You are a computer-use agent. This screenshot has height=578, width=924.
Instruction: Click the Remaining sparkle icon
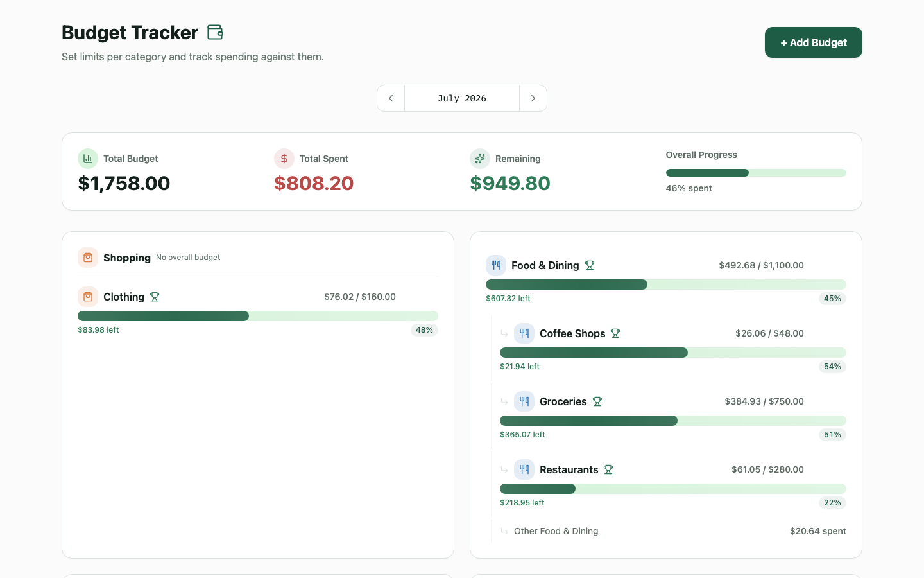(x=480, y=159)
